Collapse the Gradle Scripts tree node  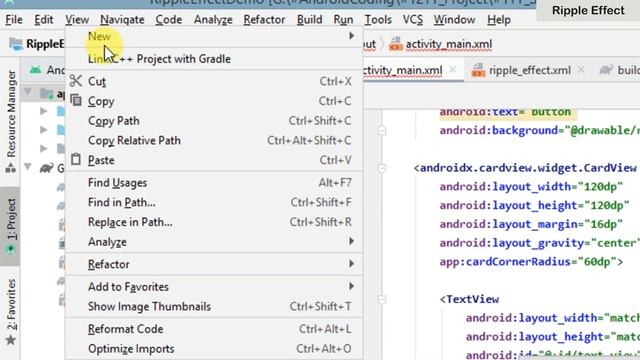[27, 167]
